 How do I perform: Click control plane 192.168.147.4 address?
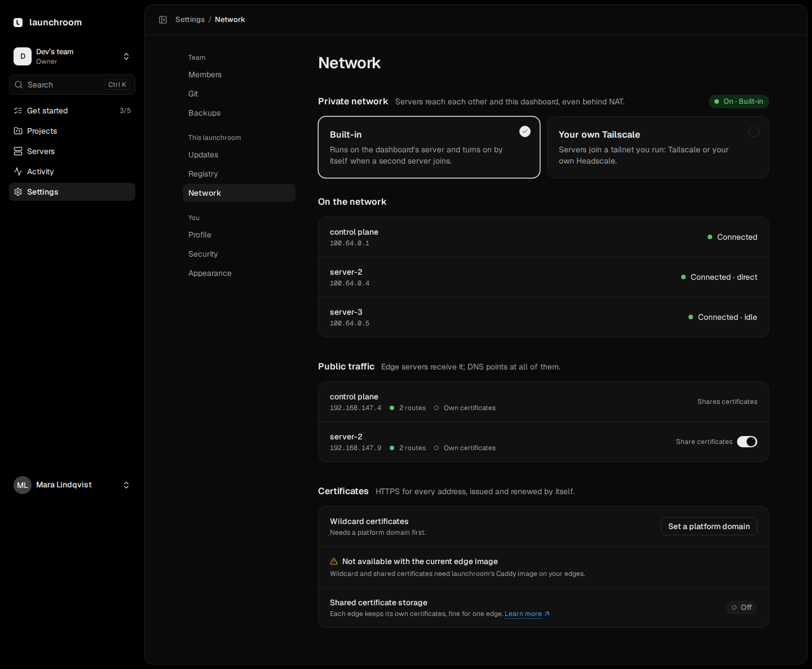tap(355, 408)
